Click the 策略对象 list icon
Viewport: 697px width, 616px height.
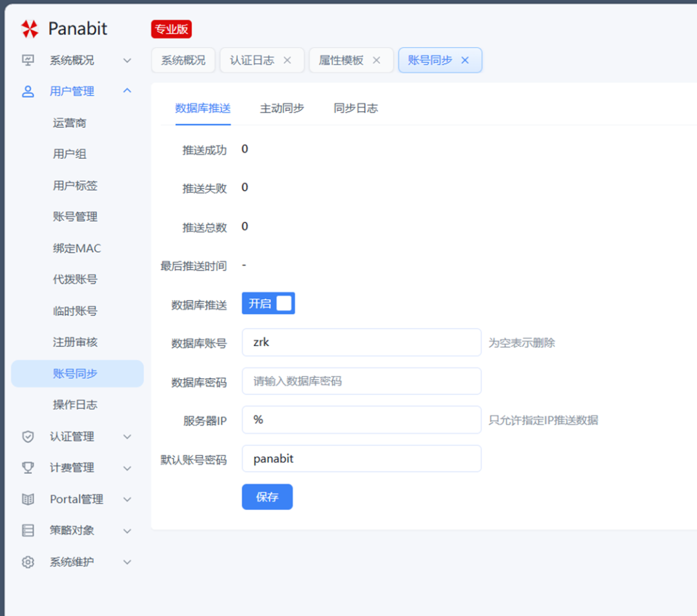tap(28, 530)
